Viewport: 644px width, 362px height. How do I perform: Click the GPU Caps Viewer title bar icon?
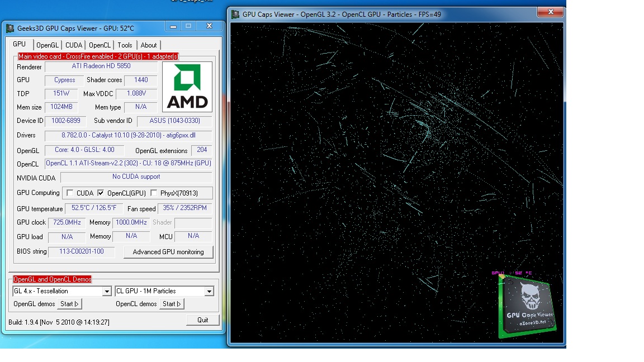pos(10,28)
